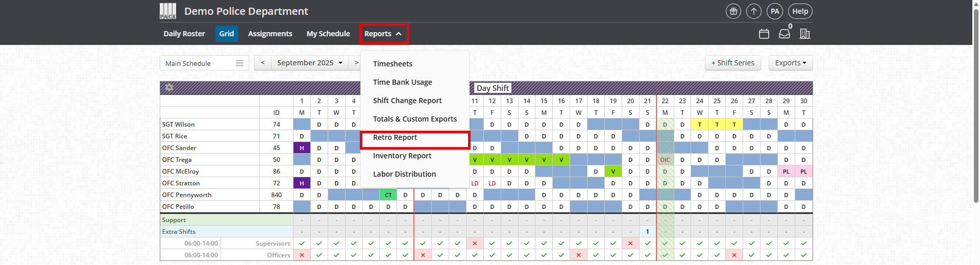The image size is (980, 265).
Task: Open the inbox tray icon
Action: (785, 34)
